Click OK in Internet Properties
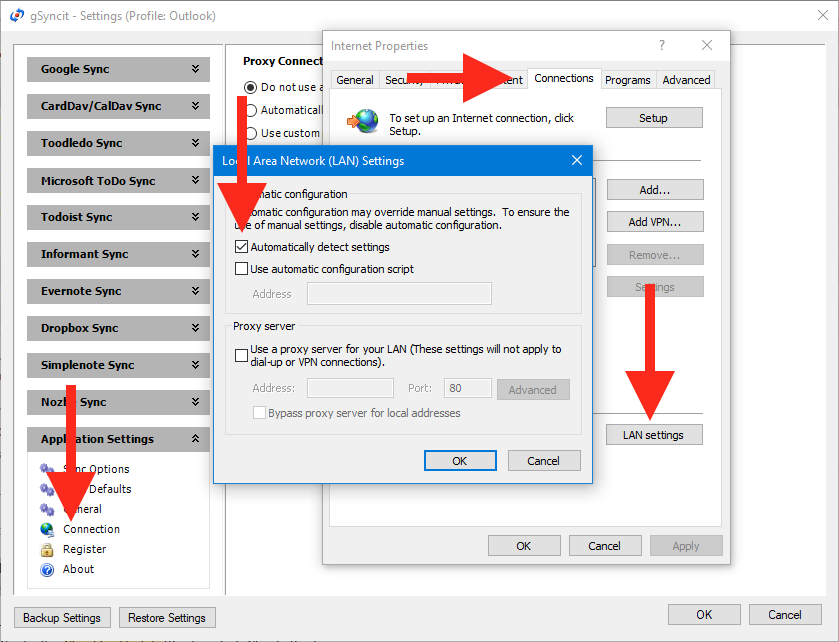Screen dimensions: 839x642 click(x=524, y=546)
